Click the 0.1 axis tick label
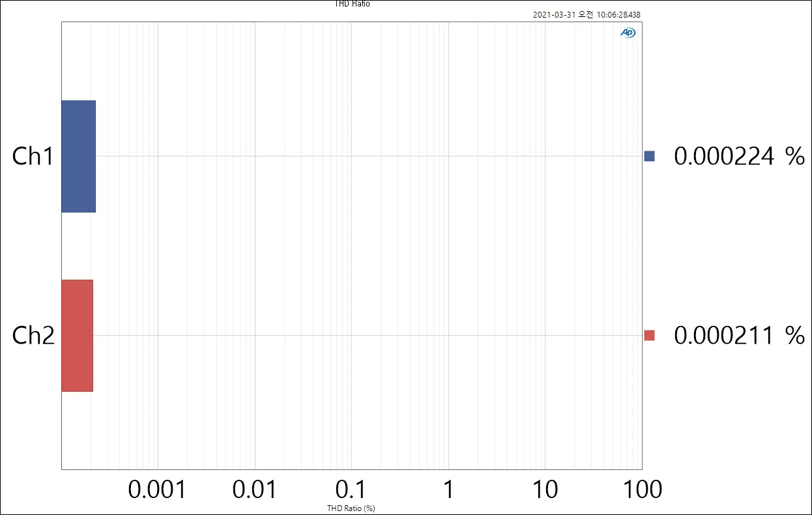The width and height of the screenshot is (812, 515). (351, 489)
